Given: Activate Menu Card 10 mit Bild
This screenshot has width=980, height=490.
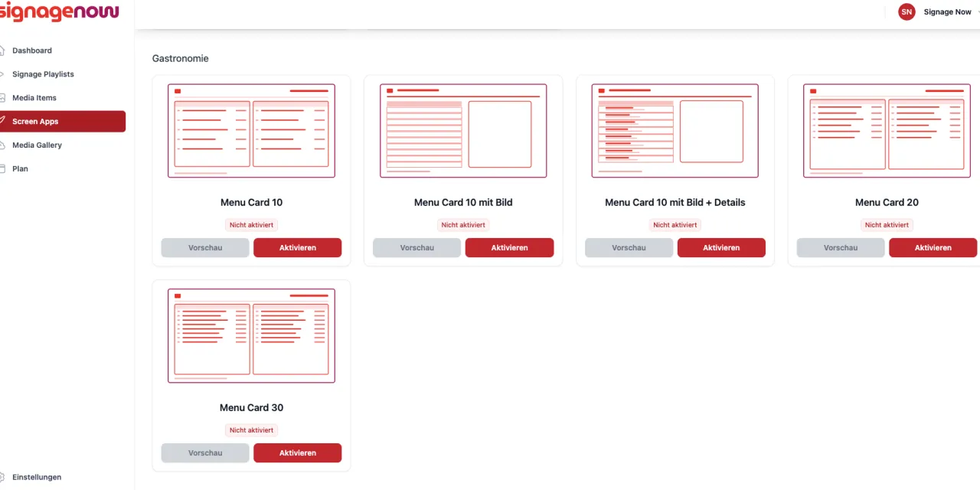Looking at the screenshot, I should 509,248.
